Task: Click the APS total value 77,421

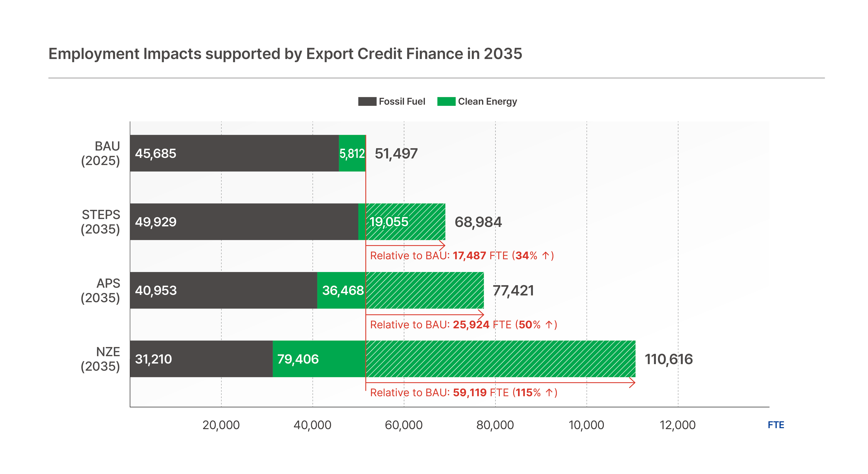Action: (x=513, y=290)
